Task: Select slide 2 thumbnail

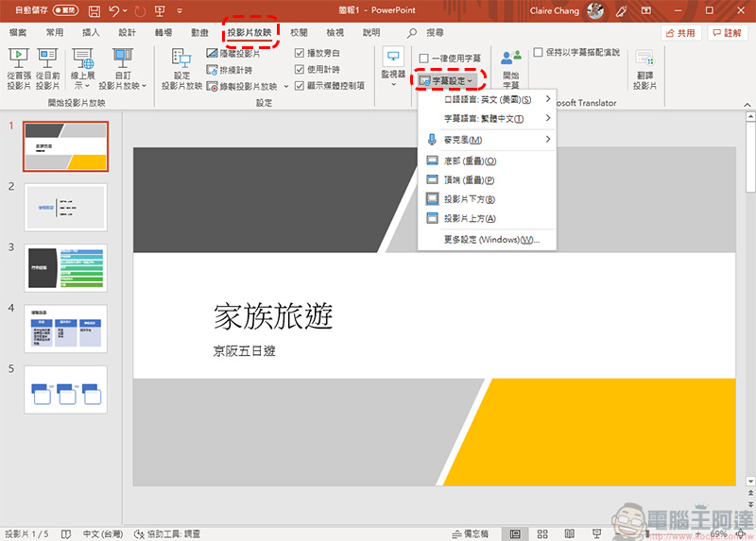Action: [x=65, y=207]
